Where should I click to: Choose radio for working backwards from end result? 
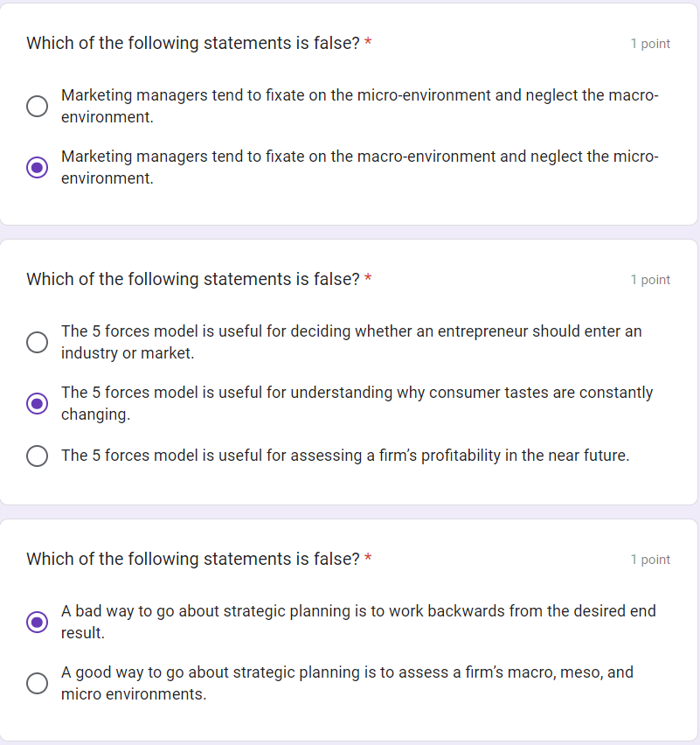coord(37,622)
